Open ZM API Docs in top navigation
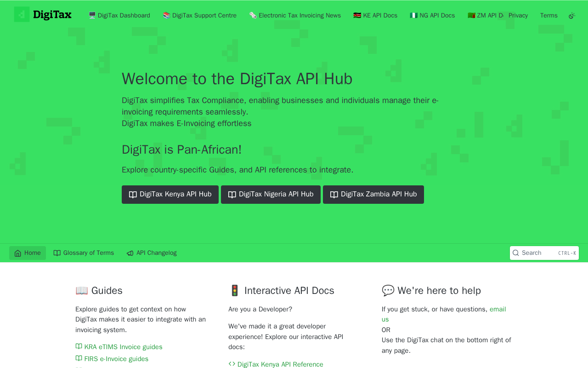The image size is (588, 368). pos(485,16)
